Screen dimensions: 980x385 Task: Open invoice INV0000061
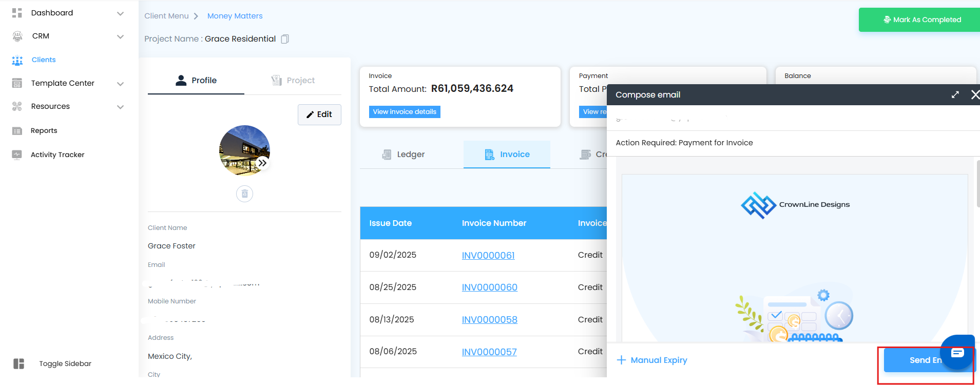[488, 256]
